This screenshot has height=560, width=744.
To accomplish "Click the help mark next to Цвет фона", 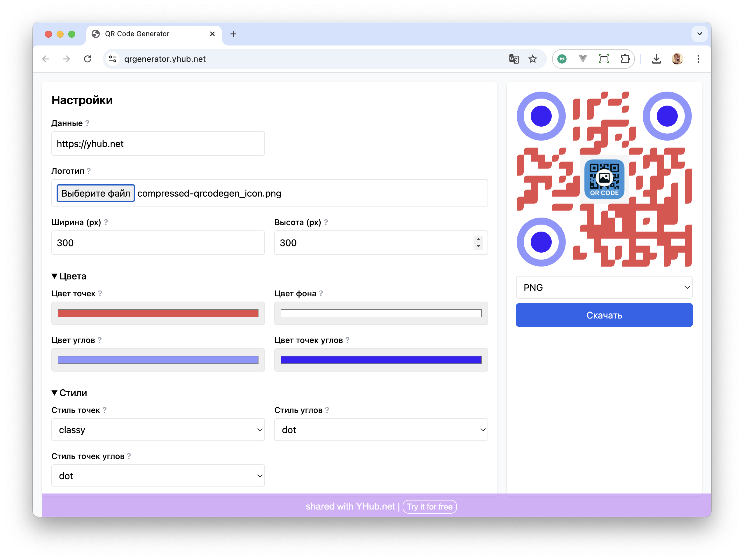I will point(321,293).
